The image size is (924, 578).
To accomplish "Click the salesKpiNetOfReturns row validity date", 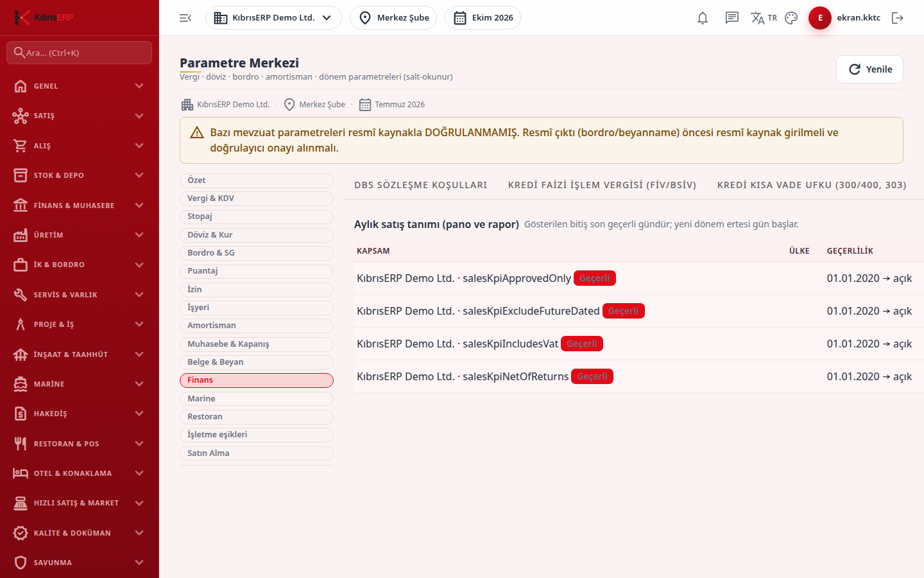I will (869, 376).
